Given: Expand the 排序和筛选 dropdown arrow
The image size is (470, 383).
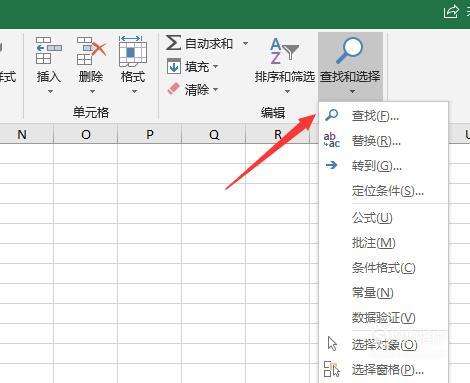Looking at the screenshot, I should [287, 91].
